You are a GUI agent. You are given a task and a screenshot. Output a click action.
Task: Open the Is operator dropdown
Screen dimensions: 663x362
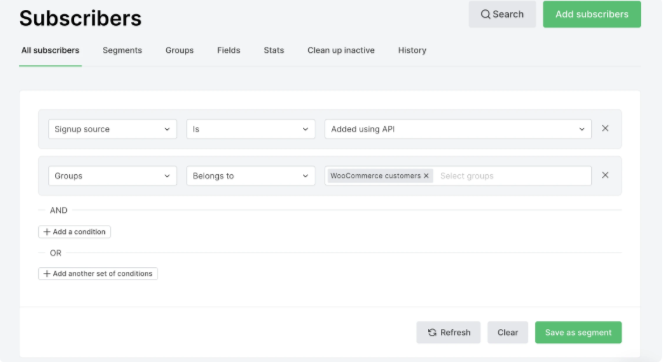pyautogui.click(x=251, y=129)
